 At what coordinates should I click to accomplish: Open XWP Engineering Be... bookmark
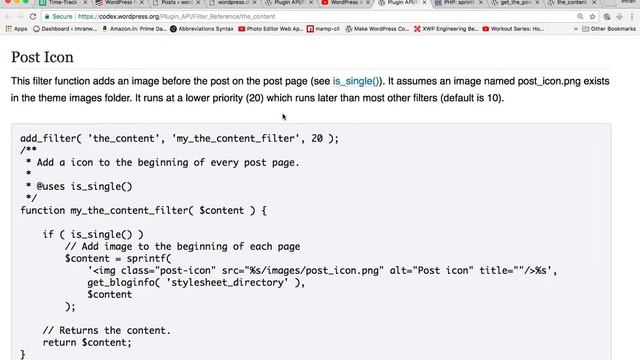click(446, 29)
